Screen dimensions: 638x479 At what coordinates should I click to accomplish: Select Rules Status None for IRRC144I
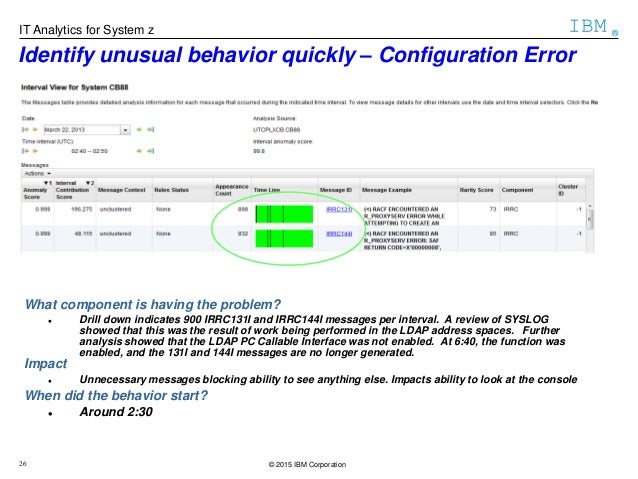[164, 234]
